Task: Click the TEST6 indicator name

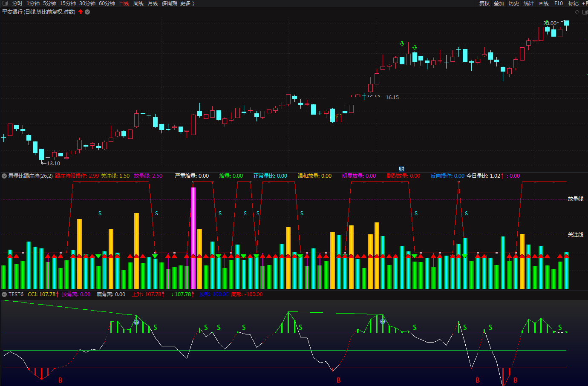Action: 16,294
